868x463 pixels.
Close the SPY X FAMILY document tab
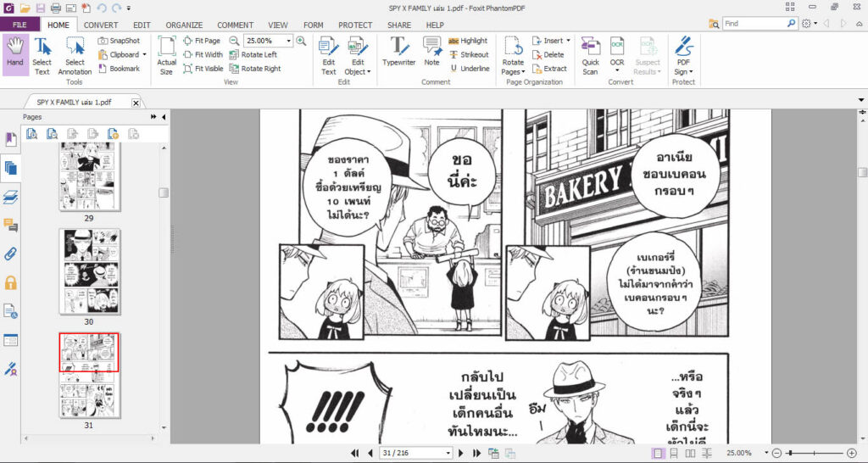(136, 103)
